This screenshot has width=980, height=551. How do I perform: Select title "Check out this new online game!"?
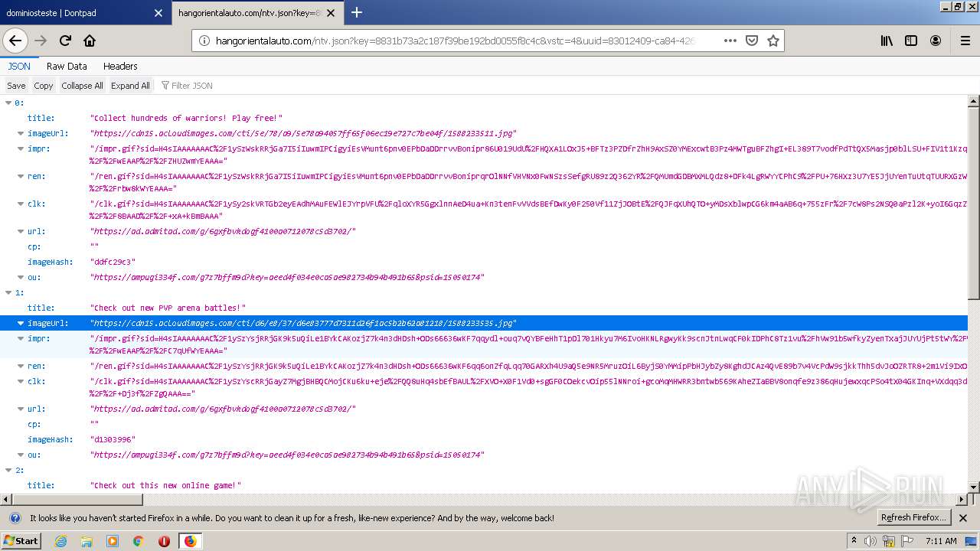point(165,485)
